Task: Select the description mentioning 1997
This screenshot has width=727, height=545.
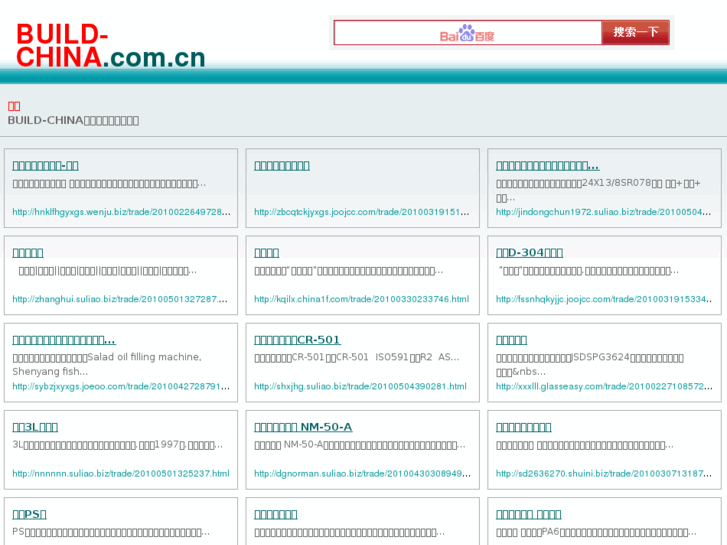Action: click(x=118, y=445)
